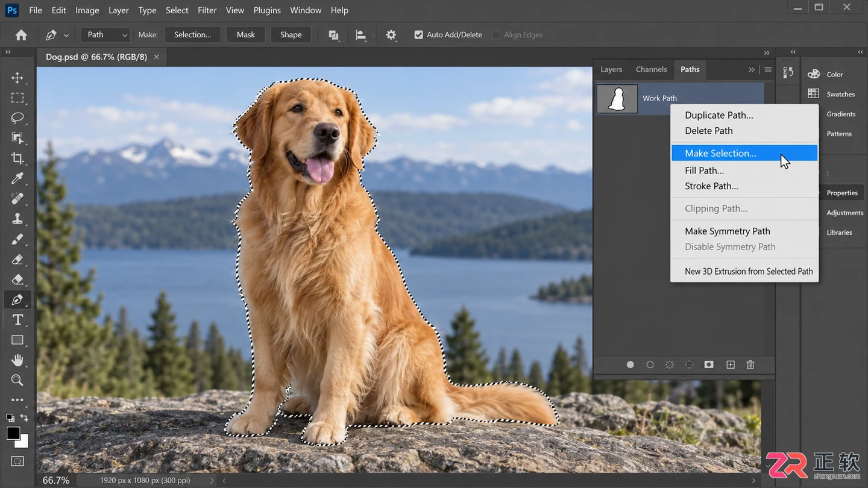Open the Path mode dropdown

coord(105,35)
